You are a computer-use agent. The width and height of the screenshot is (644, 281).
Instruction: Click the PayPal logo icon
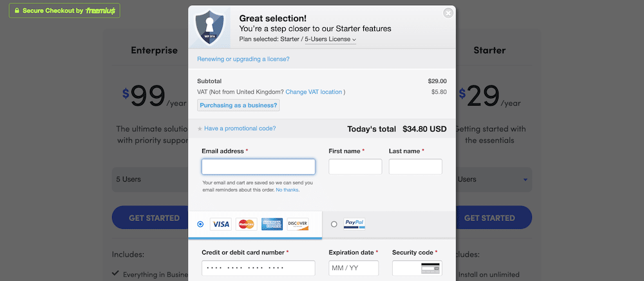(x=354, y=224)
